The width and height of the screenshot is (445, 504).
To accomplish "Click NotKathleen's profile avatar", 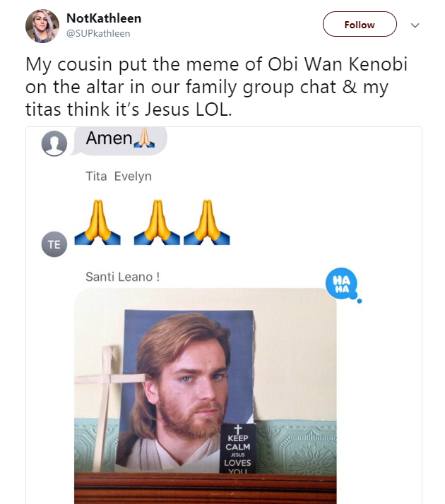I will coord(42,25).
